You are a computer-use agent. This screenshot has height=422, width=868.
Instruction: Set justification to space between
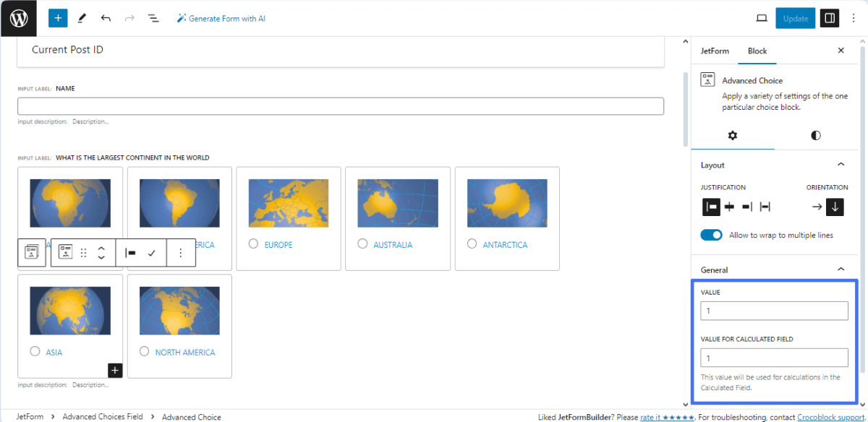[x=765, y=207]
